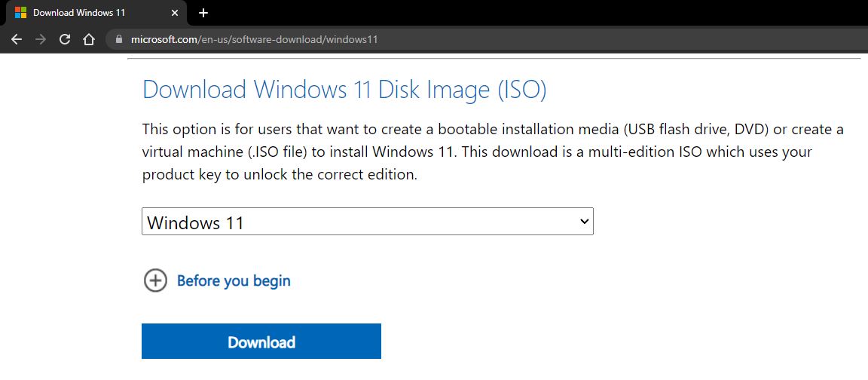Focus the address bar showing microsoft.com URL
The width and height of the screenshot is (868, 380).
(x=487, y=39)
